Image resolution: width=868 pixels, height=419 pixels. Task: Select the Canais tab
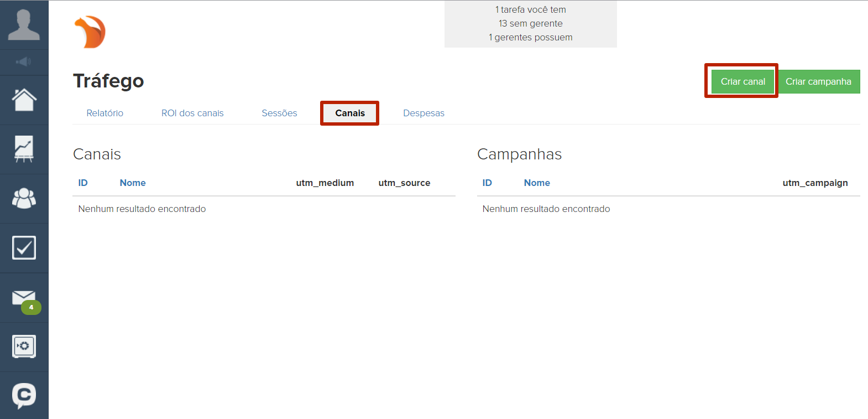350,113
